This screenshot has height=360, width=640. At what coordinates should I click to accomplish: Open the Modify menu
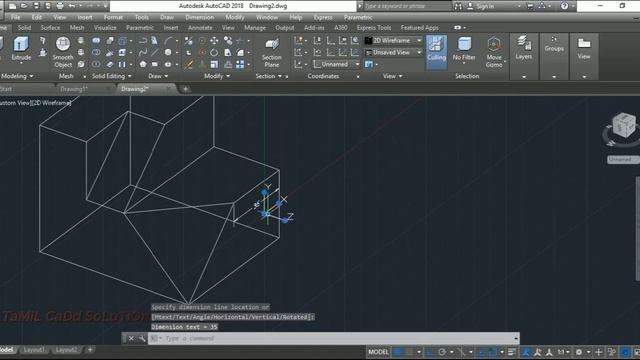click(x=235, y=17)
